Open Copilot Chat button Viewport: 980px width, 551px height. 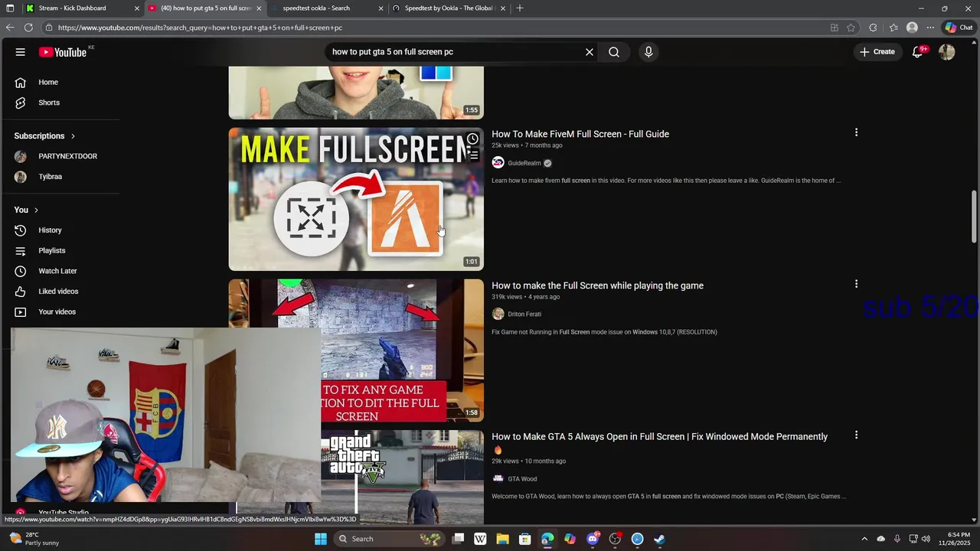pyautogui.click(x=959, y=28)
